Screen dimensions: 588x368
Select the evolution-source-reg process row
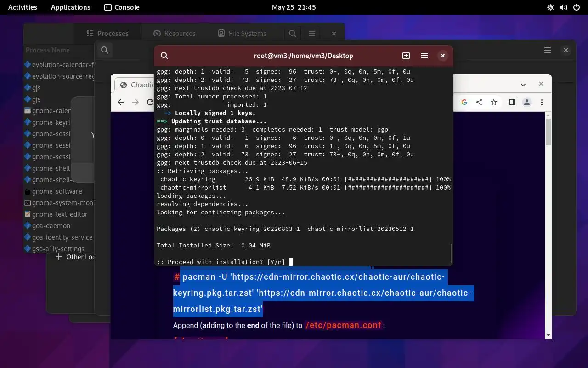pyautogui.click(x=59, y=76)
